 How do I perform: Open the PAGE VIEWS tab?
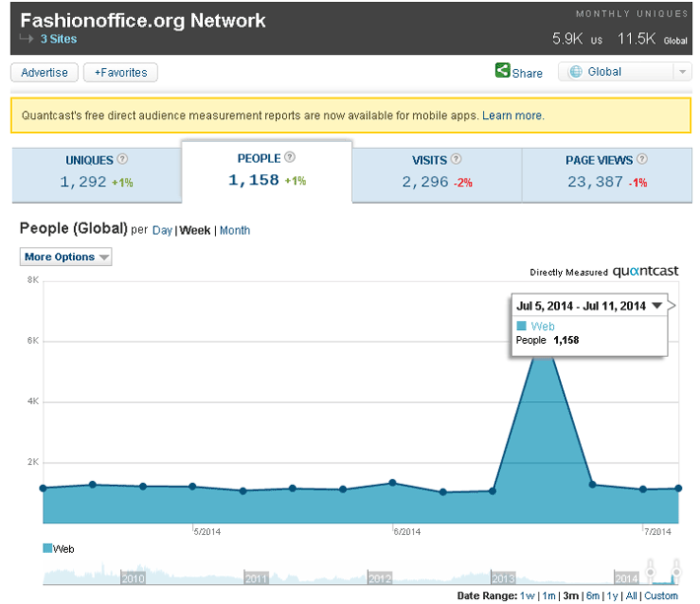[606, 174]
